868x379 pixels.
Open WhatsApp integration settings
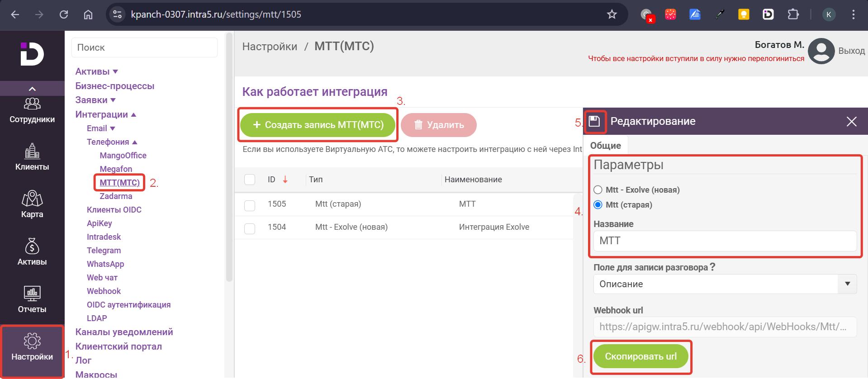(x=105, y=264)
